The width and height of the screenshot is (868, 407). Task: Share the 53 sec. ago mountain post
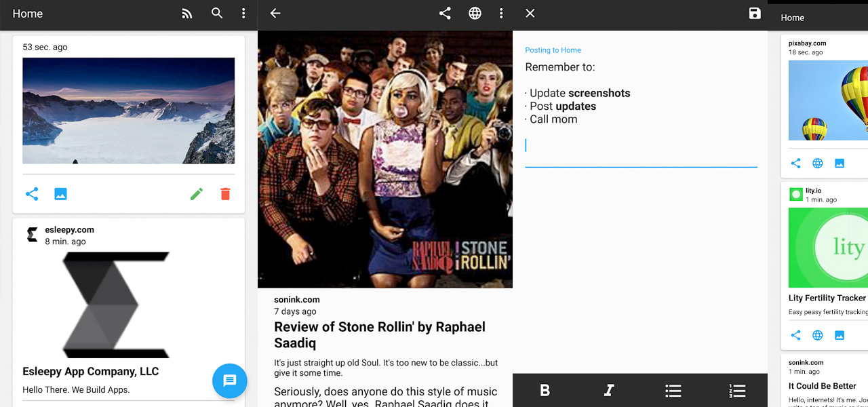click(x=32, y=194)
